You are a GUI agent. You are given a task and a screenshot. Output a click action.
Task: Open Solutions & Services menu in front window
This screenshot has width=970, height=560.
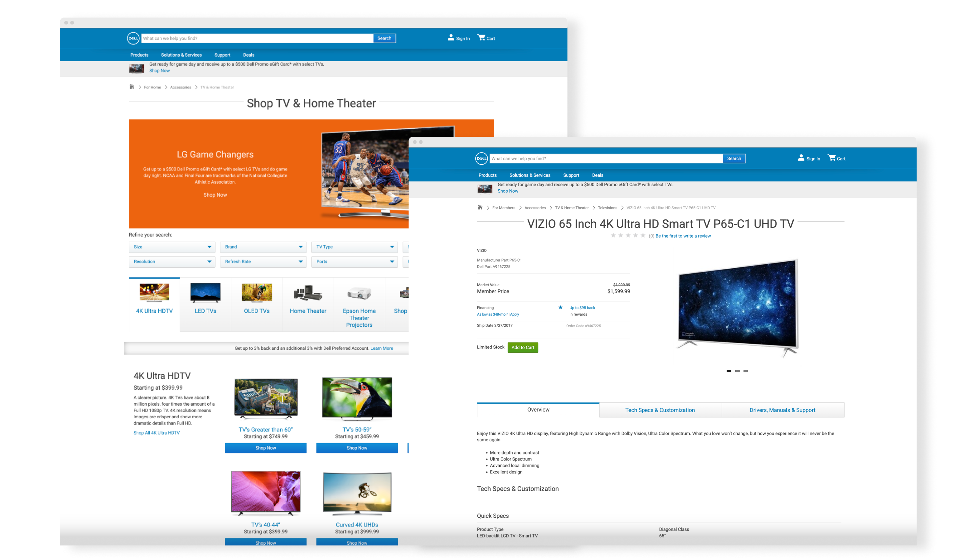(x=530, y=175)
